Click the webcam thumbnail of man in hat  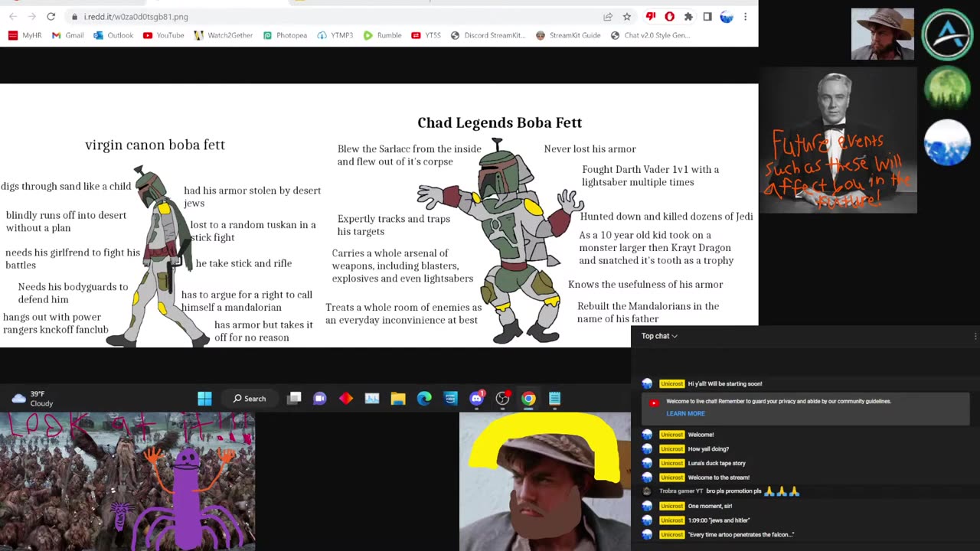pyautogui.click(x=882, y=34)
